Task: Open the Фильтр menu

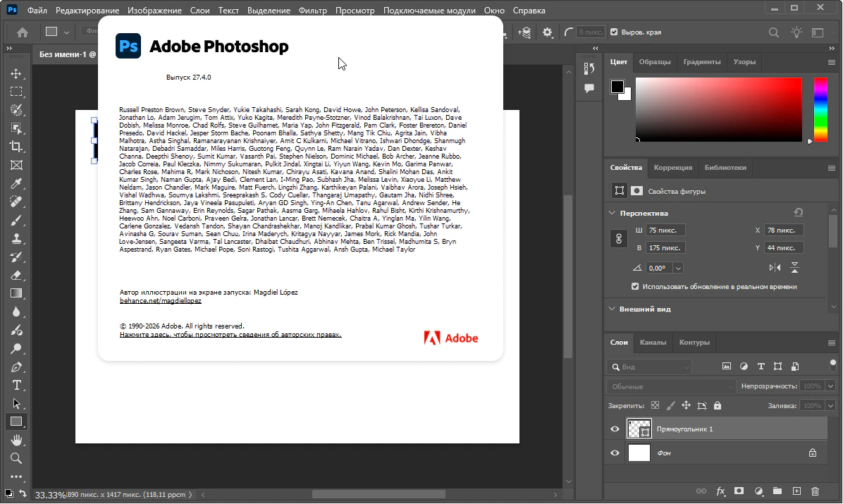Action: tap(313, 11)
